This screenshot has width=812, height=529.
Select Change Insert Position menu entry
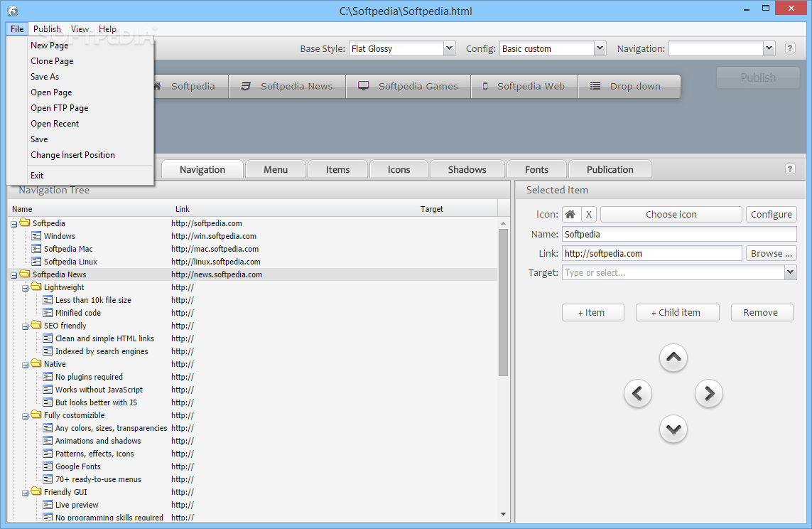coord(80,154)
